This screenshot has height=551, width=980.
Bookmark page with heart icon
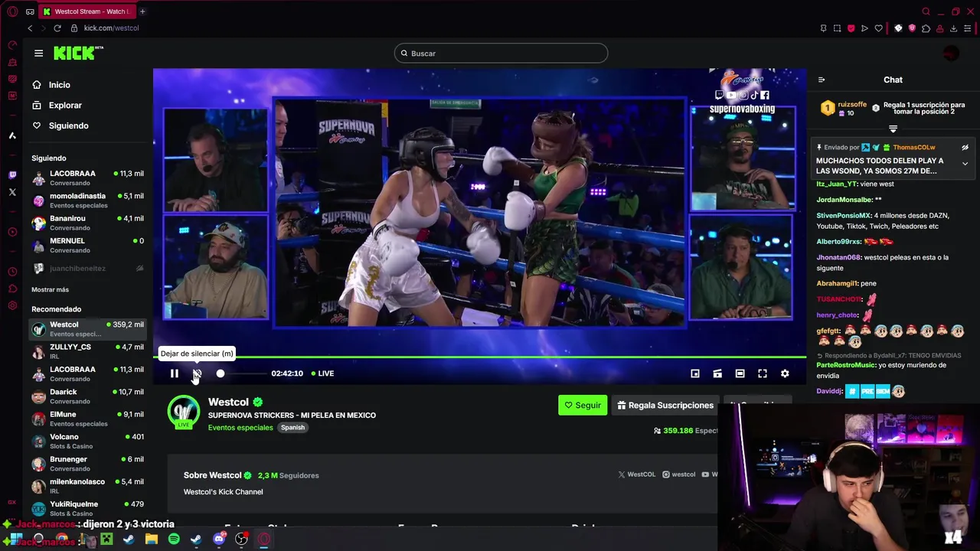(878, 28)
